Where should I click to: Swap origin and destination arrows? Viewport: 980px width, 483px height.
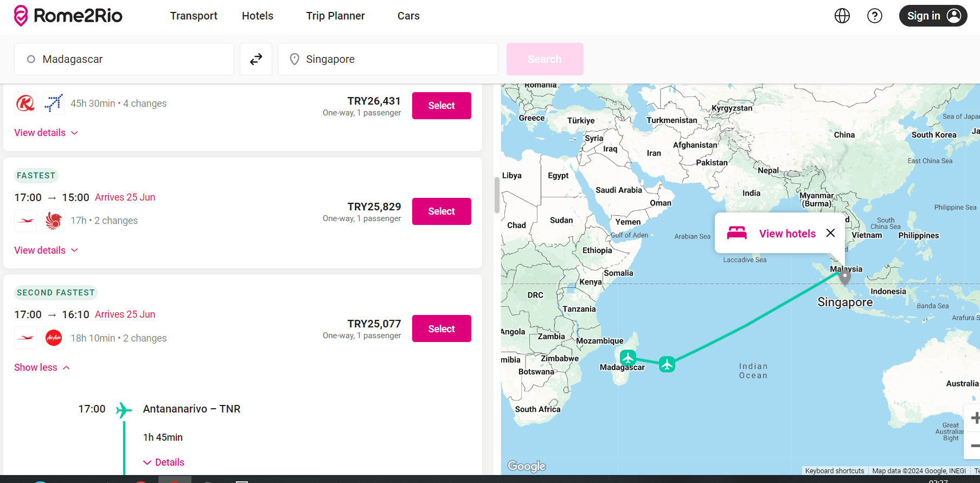pyautogui.click(x=256, y=59)
